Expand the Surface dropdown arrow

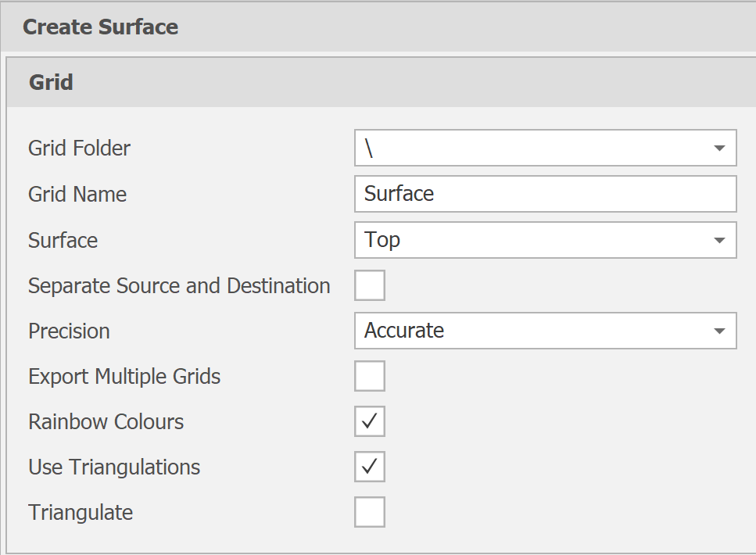coord(719,240)
